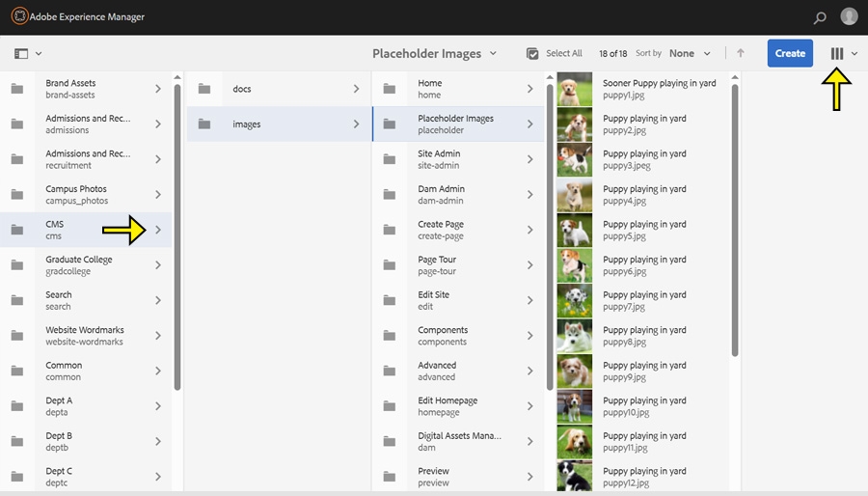
Task: Click the puppy4.jpg file name
Action: (x=624, y=201)
